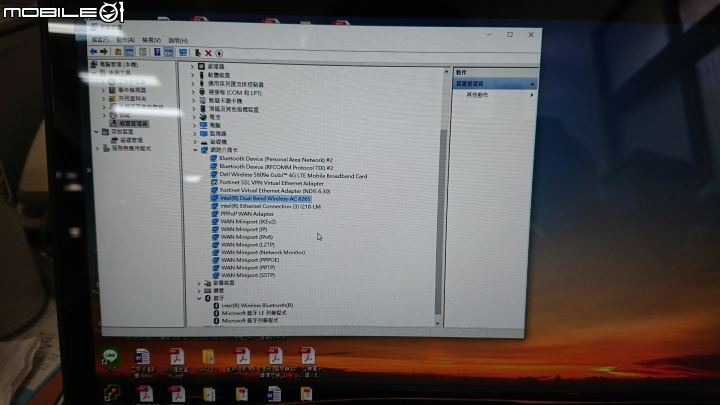Click the Up one level folder icon
The height and width of the screenshot is (405, 720).
coord(118,52)
